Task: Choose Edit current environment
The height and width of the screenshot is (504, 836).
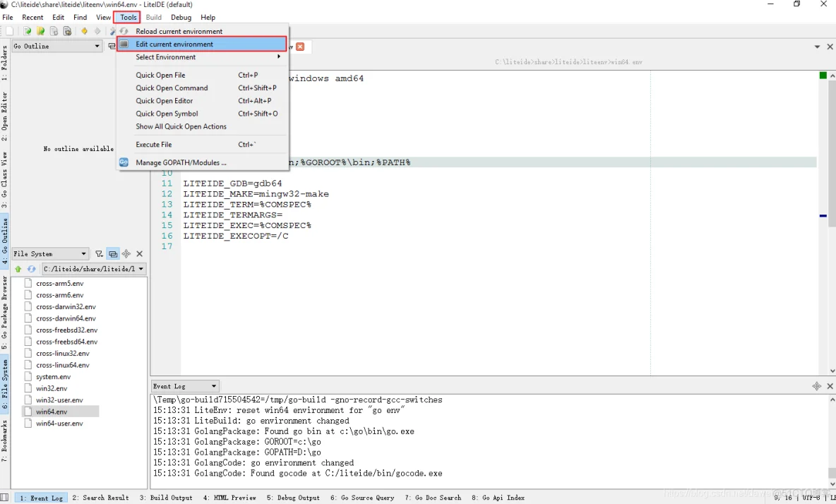Action: coord(202,44)
